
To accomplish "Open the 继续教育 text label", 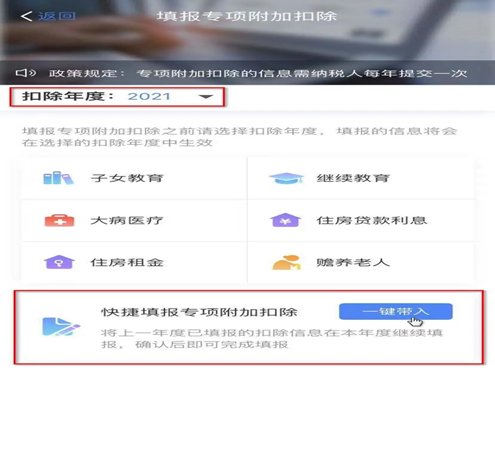I will [x=353, y=178].
